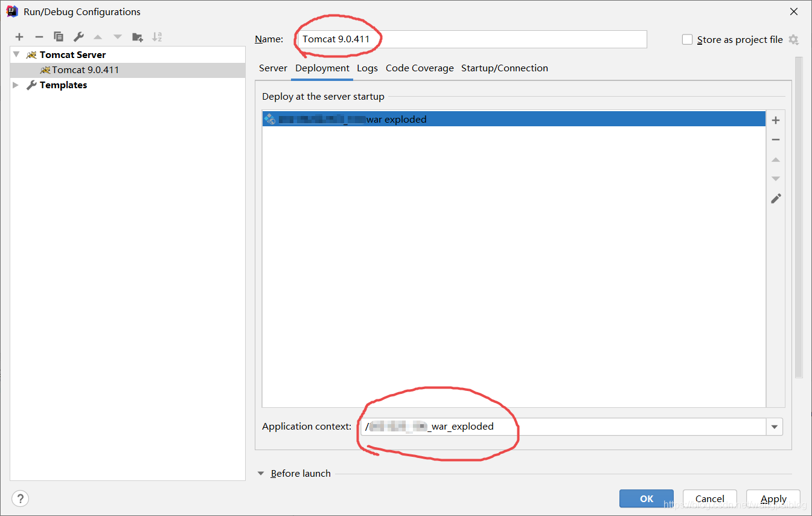
Task: Add a deployment artifact with the plus button
Action: 776,120
